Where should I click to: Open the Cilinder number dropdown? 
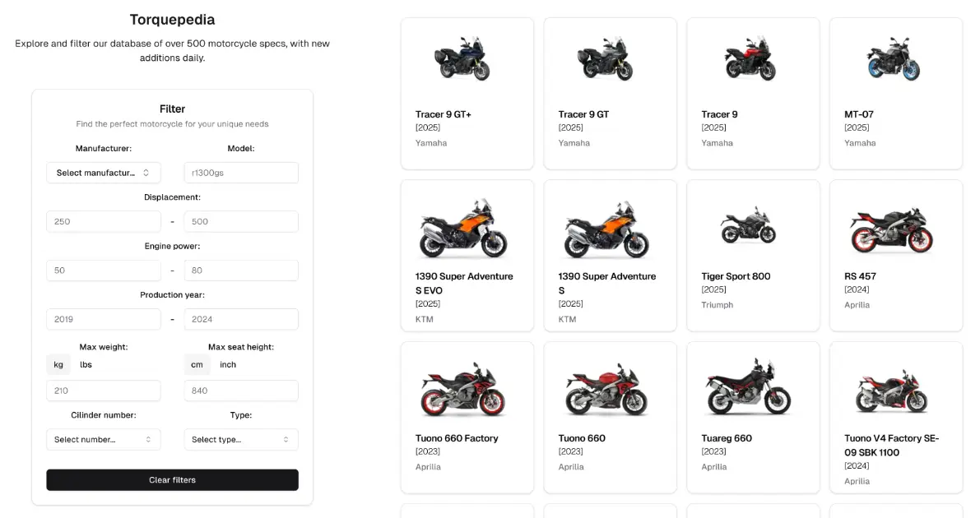103,439
